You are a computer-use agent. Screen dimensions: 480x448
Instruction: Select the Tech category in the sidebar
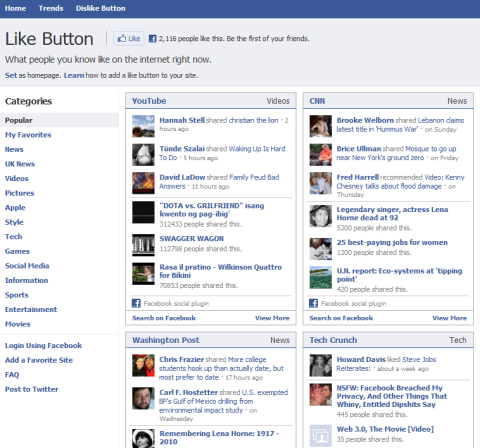13,236
